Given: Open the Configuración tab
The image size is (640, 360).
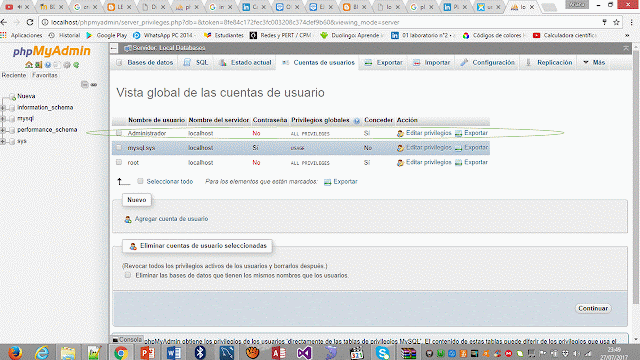Looking at the screenshot, I should (488, 62).
